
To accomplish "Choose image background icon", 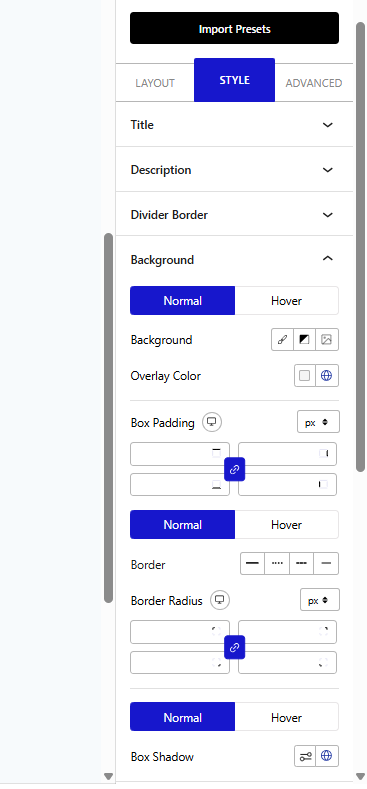I will 327,340.
